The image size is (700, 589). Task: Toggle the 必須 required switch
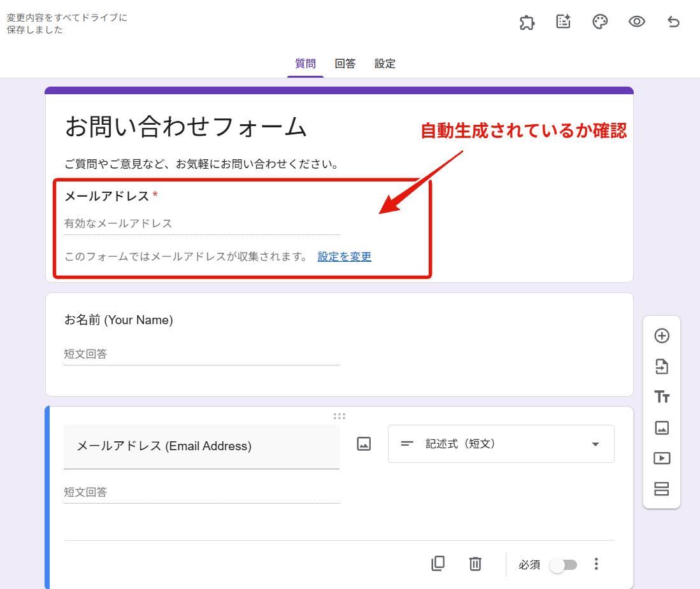point(563,565)
